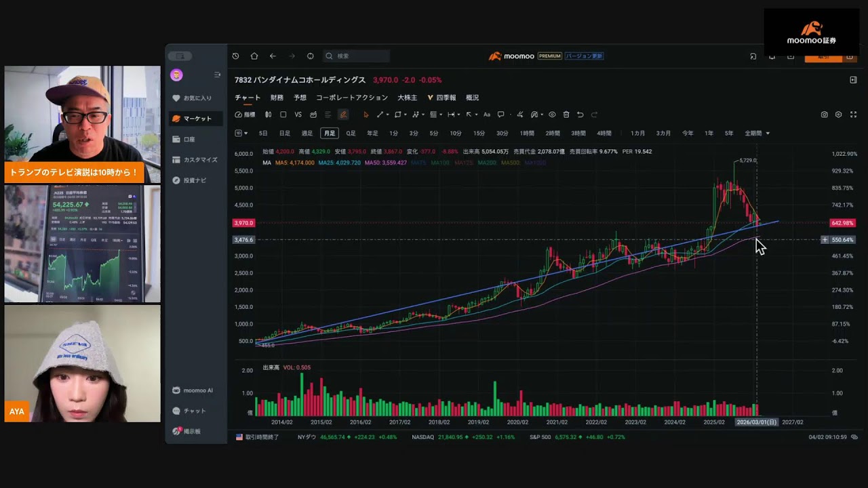Toggle the highlighted orange drawing pen mode
The image size is (868, 488).
click(343, 115)
